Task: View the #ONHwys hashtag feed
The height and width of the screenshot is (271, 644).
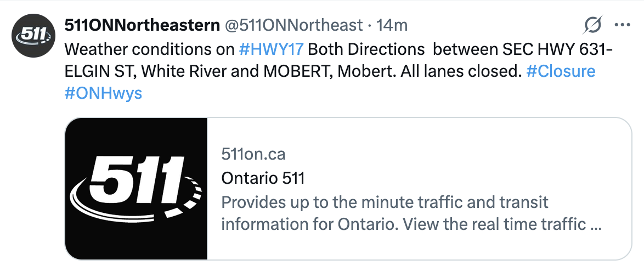Action: [103, 93]
